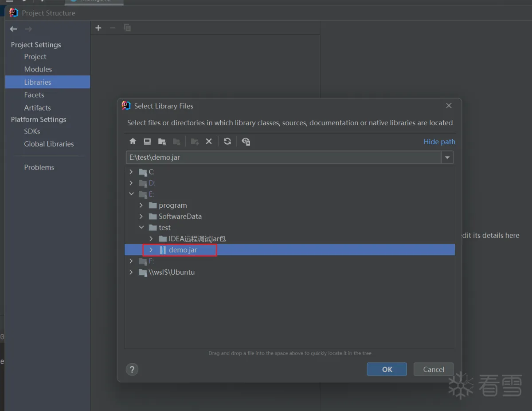
Task: Click the Module directory toolbar icon
Action: [x=176, y=141]
